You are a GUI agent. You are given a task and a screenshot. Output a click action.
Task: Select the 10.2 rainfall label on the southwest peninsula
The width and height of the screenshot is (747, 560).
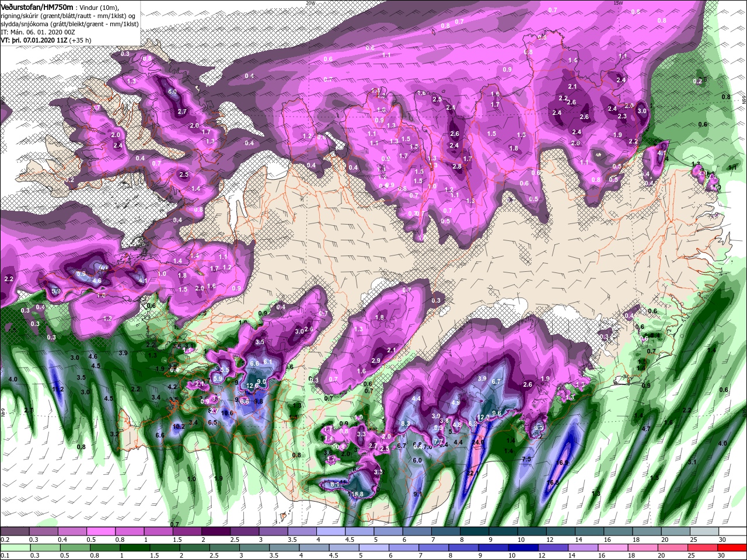[179, 426]
